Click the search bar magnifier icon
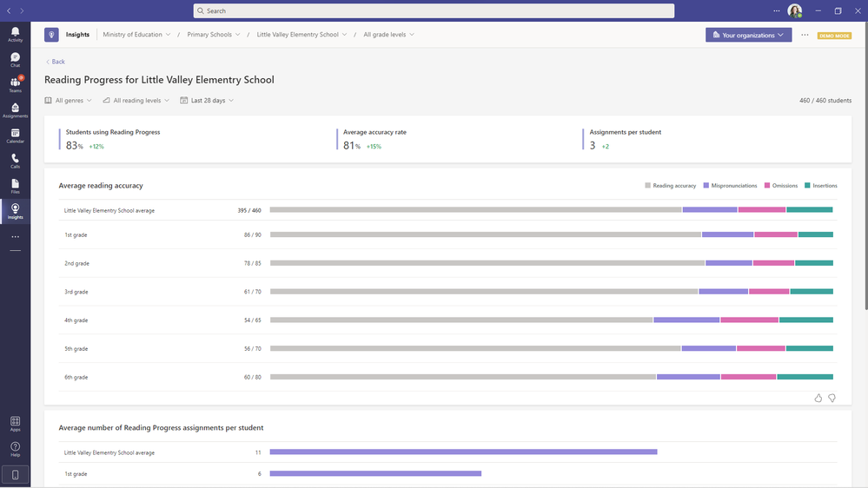 coord(201,10)
